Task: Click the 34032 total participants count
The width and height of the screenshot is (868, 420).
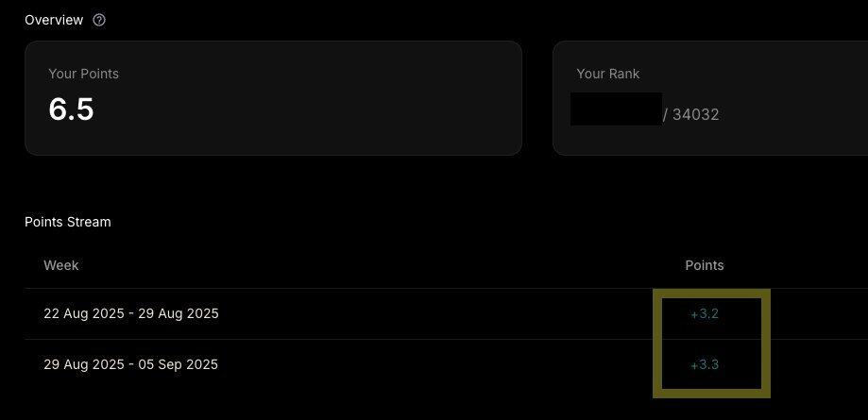Action: pyautogui.click(x=695, y=114)
